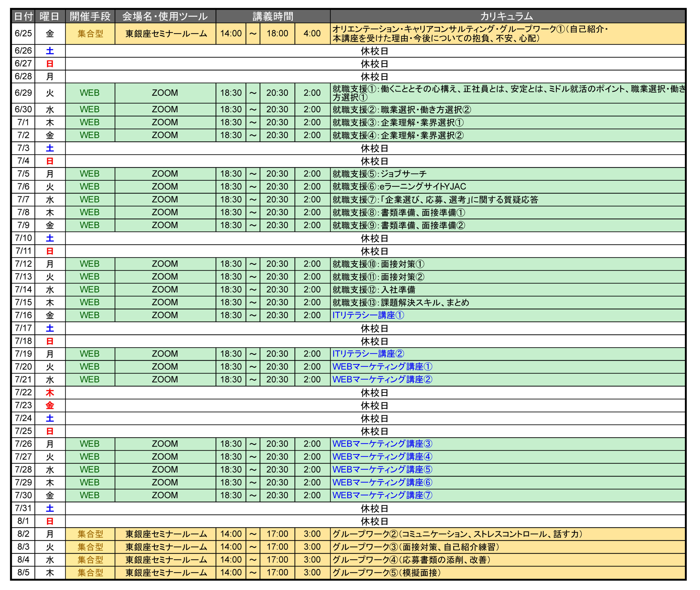Click 就職支援⑩:面接対策①
This screenshot has height=590, width=700.
tap(378, 264)
